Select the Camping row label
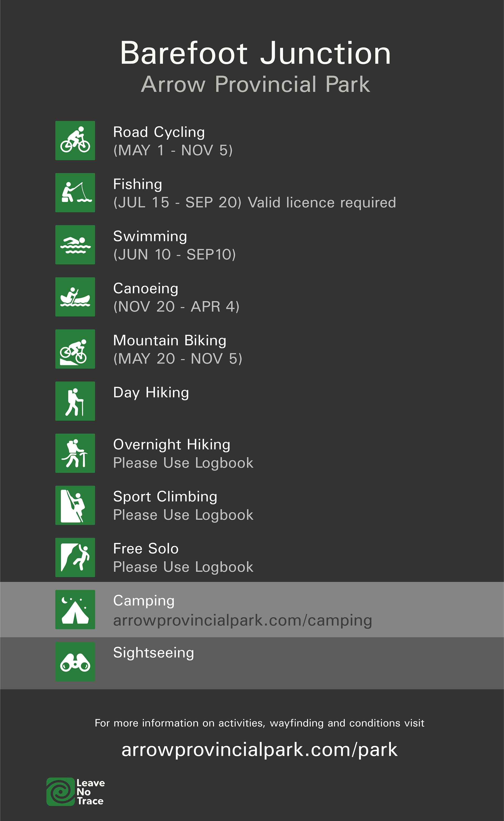This screenshot has height=821, width=504. (144, 601)
